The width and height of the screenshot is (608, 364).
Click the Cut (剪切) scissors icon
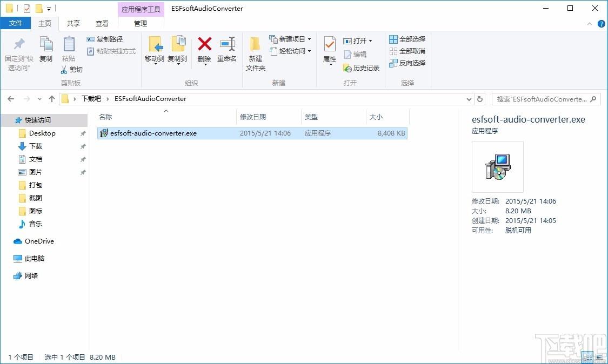click(x=64, y=70)
